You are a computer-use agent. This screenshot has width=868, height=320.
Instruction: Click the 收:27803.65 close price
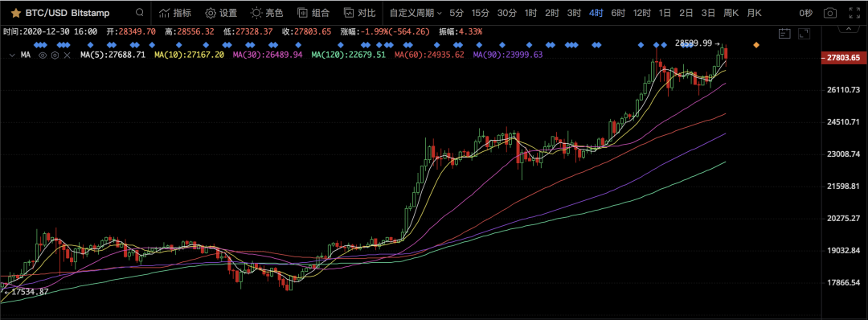[306, 31]
